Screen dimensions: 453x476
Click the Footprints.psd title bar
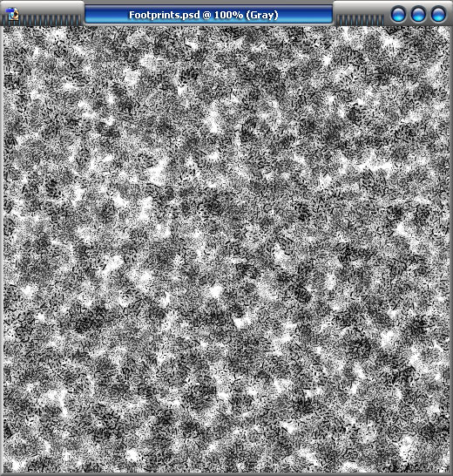click(x=209, y=14)
